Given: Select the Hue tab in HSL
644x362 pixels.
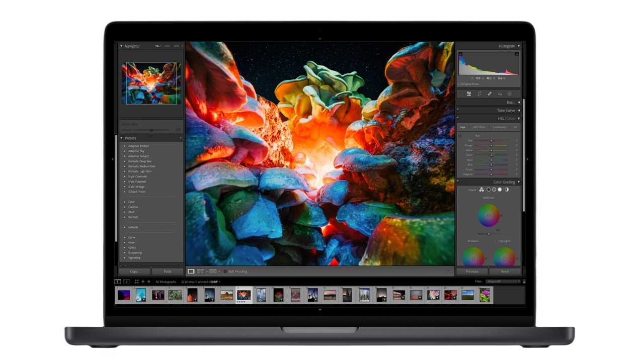Looking at the screenshot, I should (463, 127).
